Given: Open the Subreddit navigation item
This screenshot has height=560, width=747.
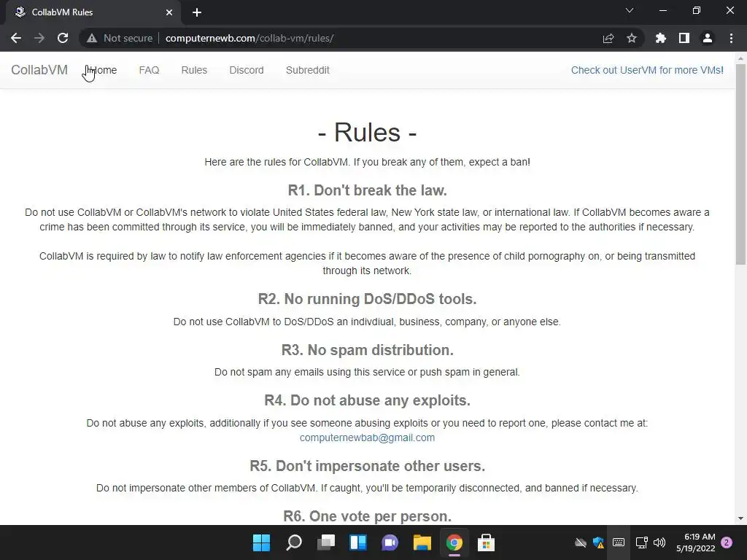Looking at the screenshot, I should click(x=307, y=70).
